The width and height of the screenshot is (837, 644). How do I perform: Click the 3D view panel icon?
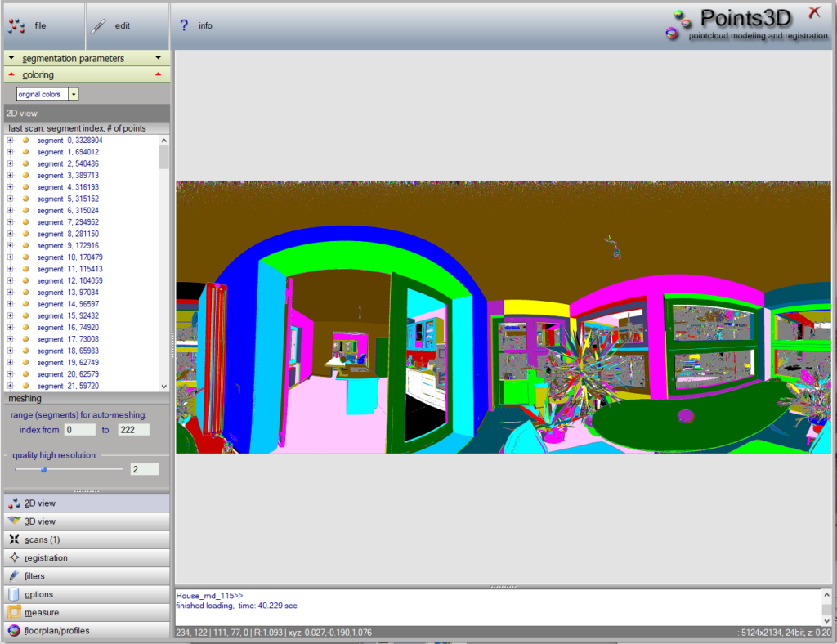pos(13,521)
